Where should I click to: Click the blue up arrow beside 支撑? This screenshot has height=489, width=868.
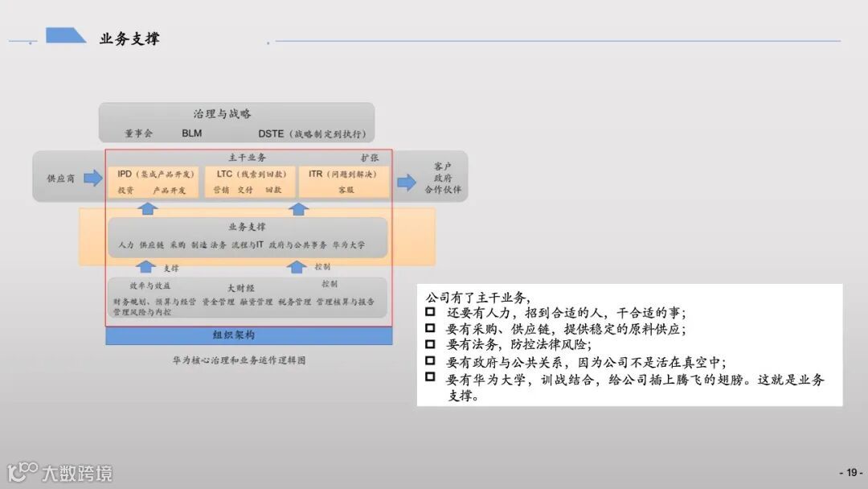point(145,266)
